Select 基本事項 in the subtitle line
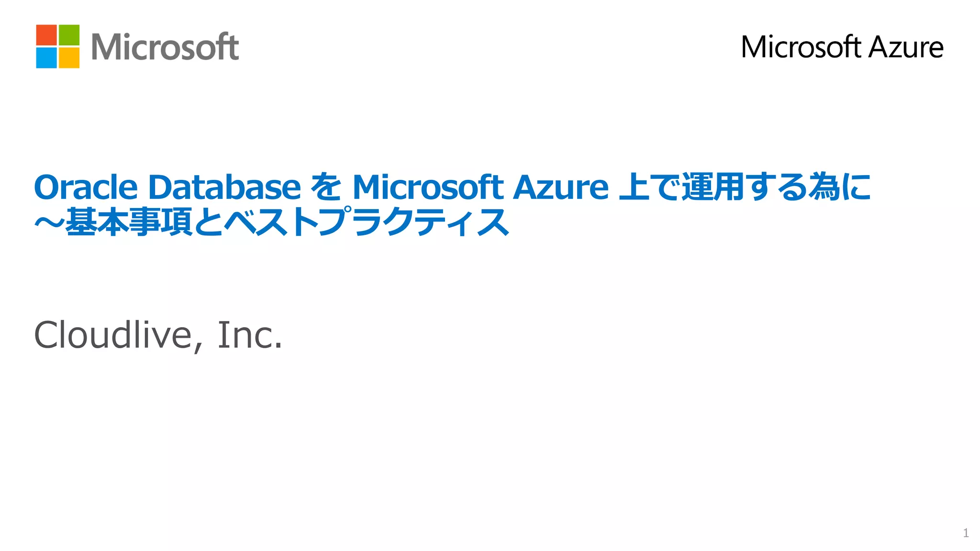The width and height of the screenshot is (980, 551). (129, 222)
